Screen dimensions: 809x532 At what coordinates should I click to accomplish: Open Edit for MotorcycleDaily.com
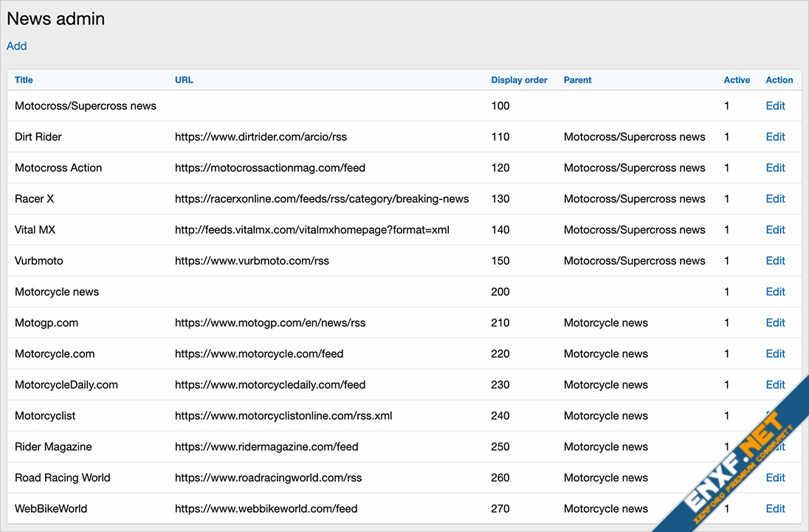[x=775, y=384]
